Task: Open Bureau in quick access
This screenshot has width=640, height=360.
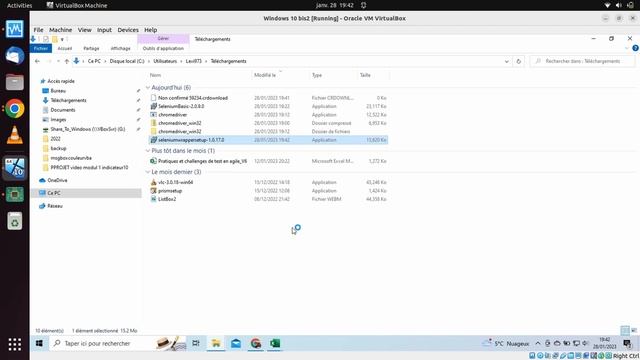Action: pyautogui.click(x=58, y=91)
